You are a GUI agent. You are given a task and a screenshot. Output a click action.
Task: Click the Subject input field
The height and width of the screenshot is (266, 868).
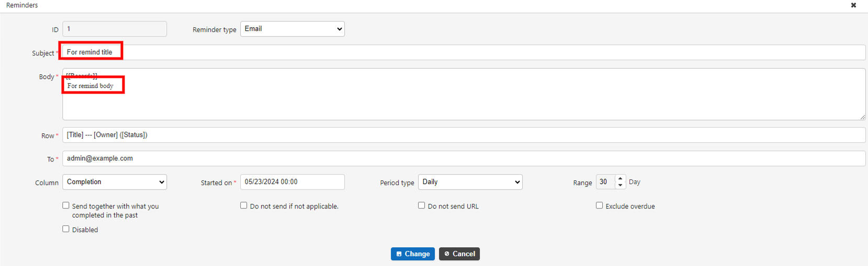tap(464, 52)
